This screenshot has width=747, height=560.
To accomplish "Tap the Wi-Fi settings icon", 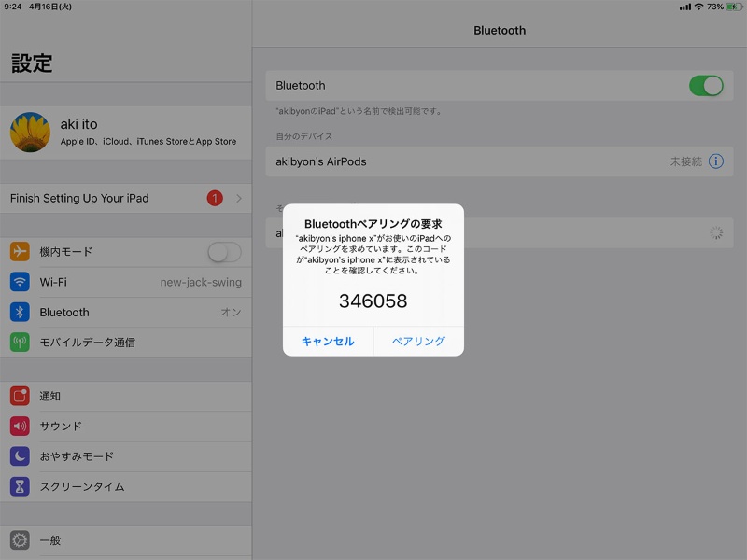I will point(20,282).
